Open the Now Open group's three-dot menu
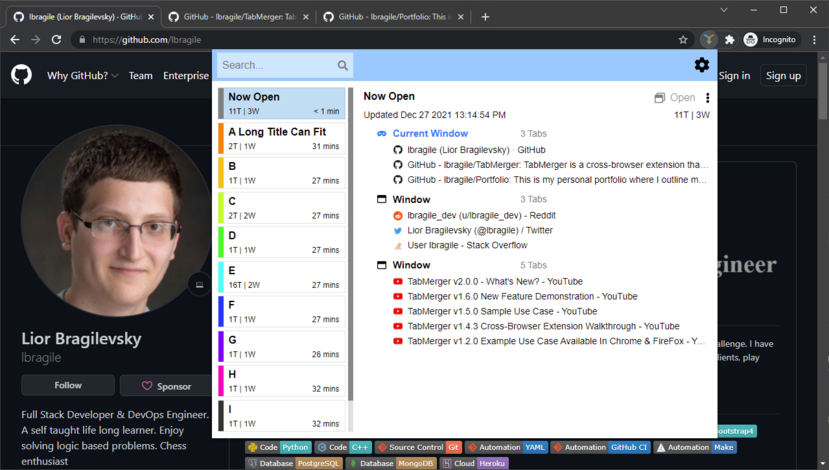This screenshot has height=470, width=829. 707,98
